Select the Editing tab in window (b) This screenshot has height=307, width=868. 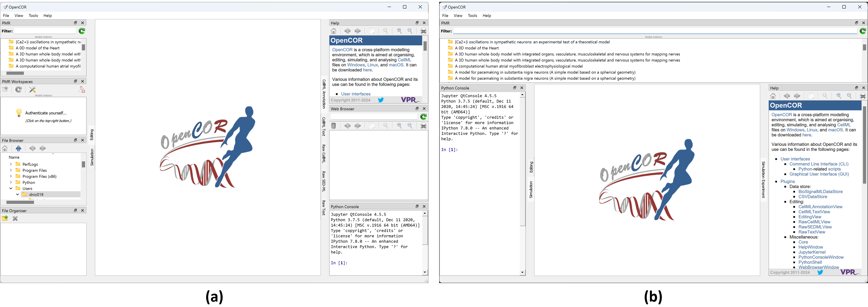[531, 167]
